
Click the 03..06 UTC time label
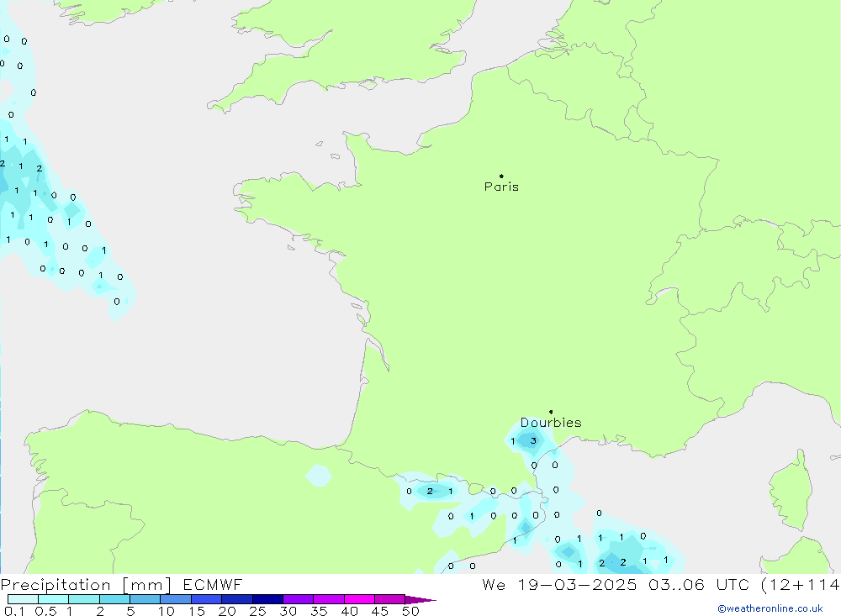pyautogui.click(x=705, y=585)
